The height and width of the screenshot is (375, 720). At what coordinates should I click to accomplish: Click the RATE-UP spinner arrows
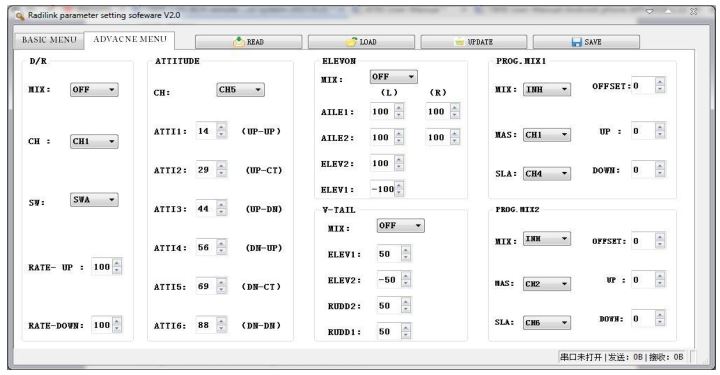(x=117, y=267)
